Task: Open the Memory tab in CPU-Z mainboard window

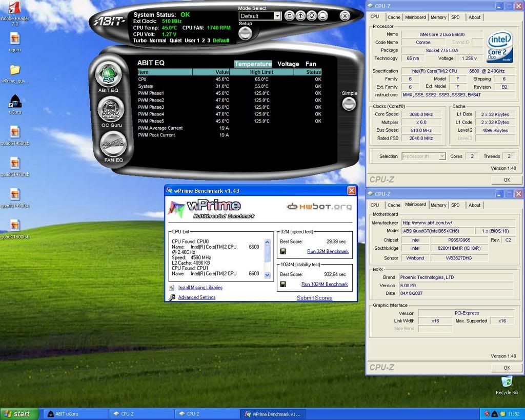Action: pos(438,205)
